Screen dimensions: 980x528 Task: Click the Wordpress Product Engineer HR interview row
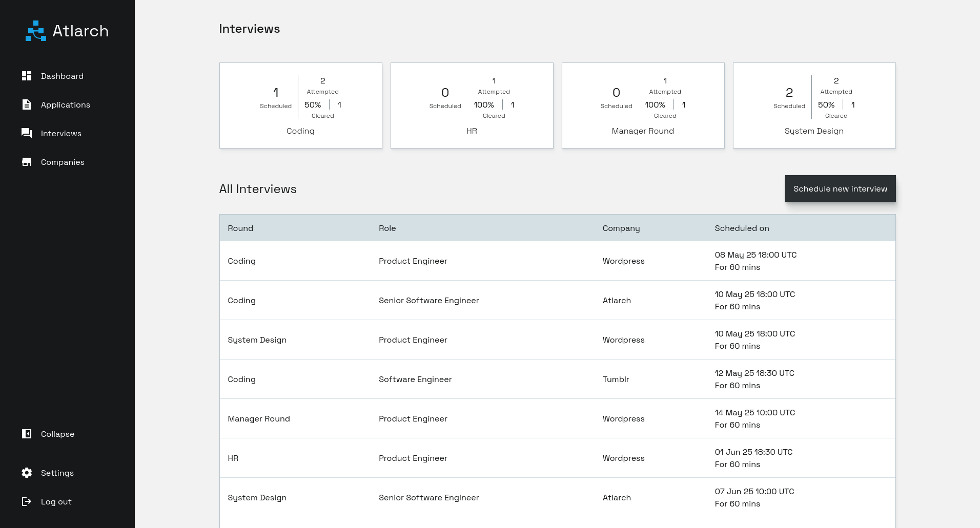pyautogui.click(x=557, y=458)
